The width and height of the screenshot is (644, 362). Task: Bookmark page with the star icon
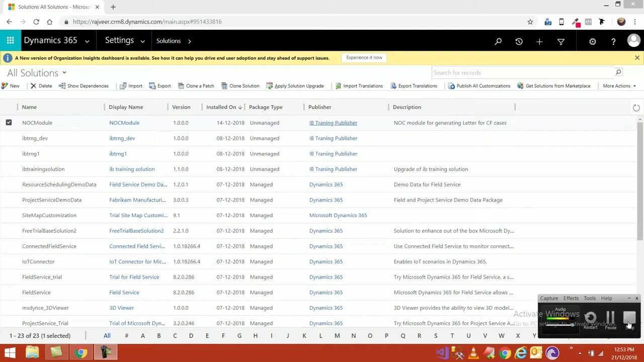(x=530, y=22)
